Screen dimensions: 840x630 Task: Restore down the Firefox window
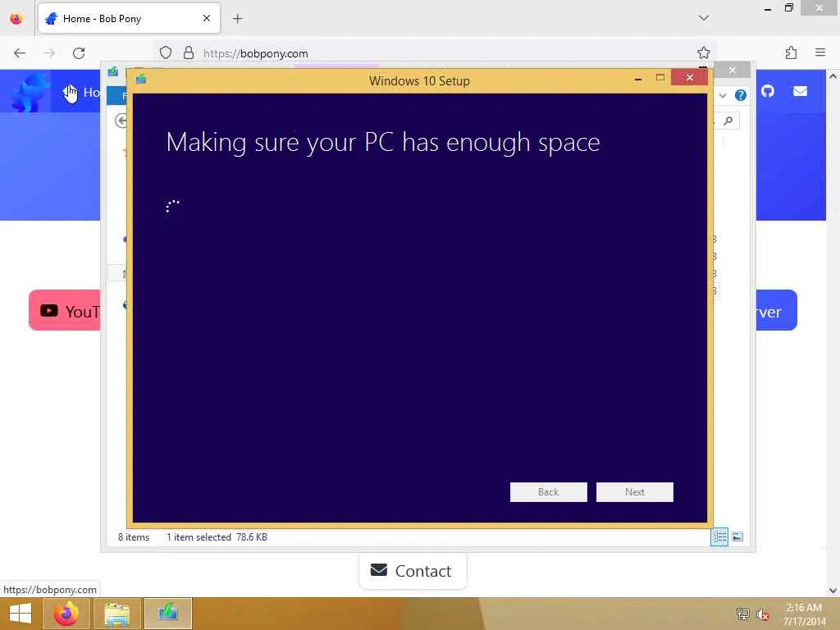pyautogui.click(x=788, y=7)
